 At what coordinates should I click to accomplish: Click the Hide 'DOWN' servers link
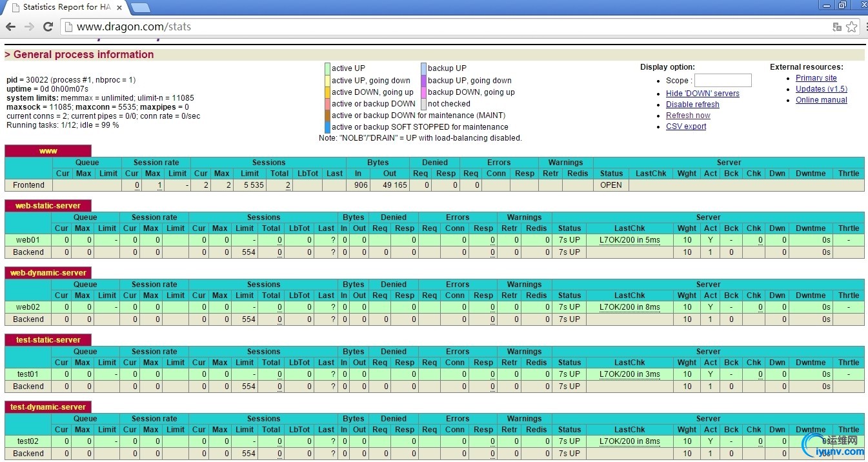pyautogui.click(x=702, y=94)
